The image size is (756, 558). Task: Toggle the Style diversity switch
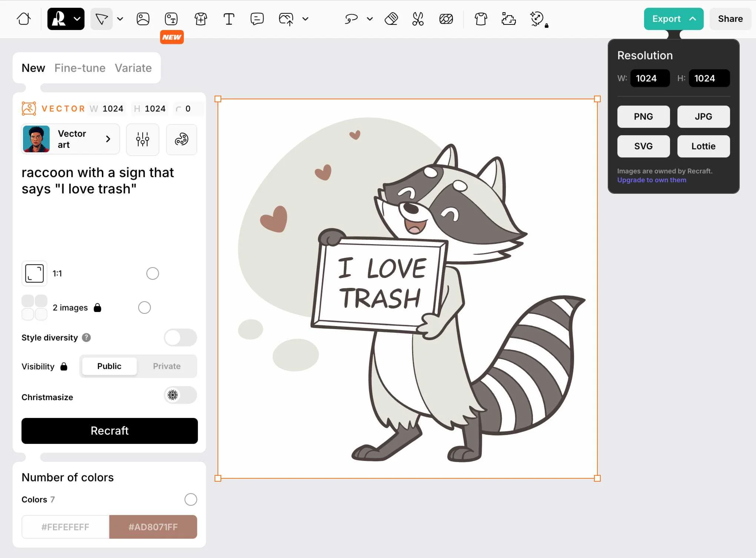180,338
